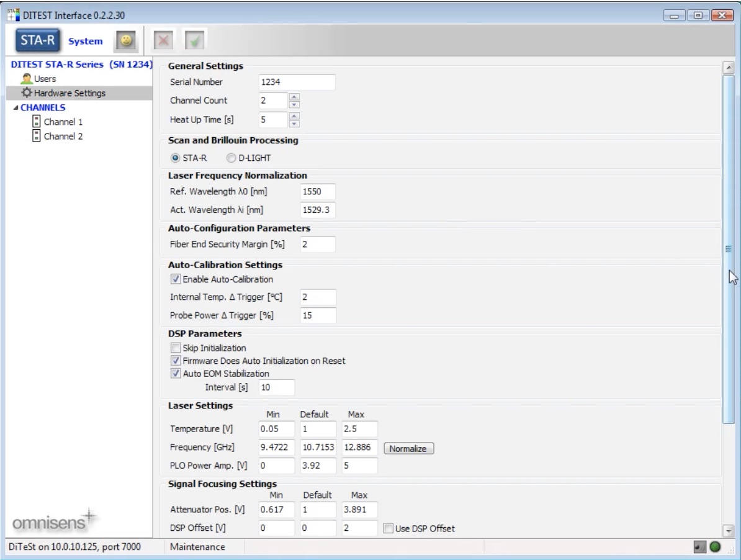Click the DSP Offset Max field
The height and width of the screenshot is (560, 741).
click(x=359, y=528)
